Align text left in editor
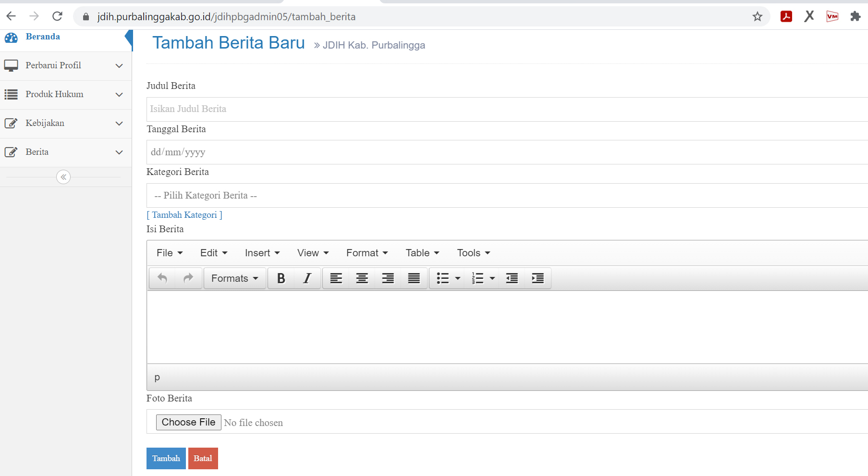Screen dimensions: 868x476 [336, 278]
